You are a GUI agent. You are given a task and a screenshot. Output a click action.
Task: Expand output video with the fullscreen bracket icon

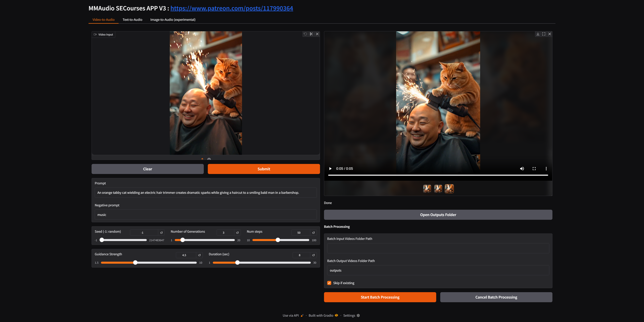544,34
